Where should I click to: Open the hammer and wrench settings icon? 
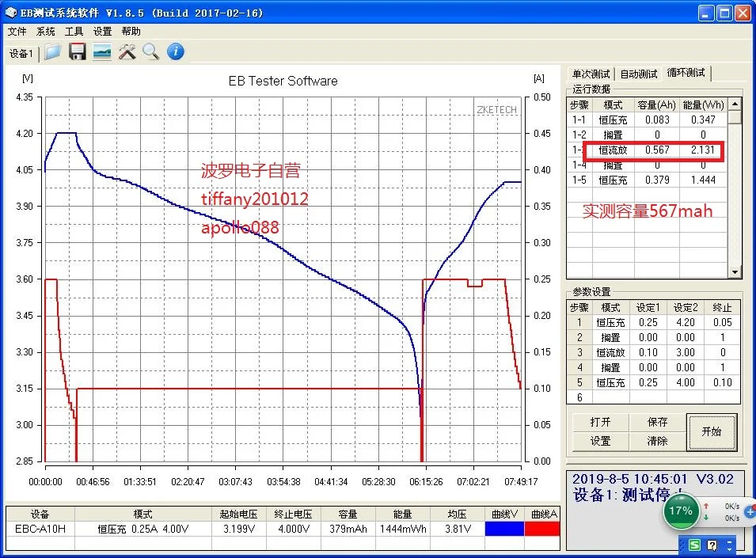tap(127, 51)
